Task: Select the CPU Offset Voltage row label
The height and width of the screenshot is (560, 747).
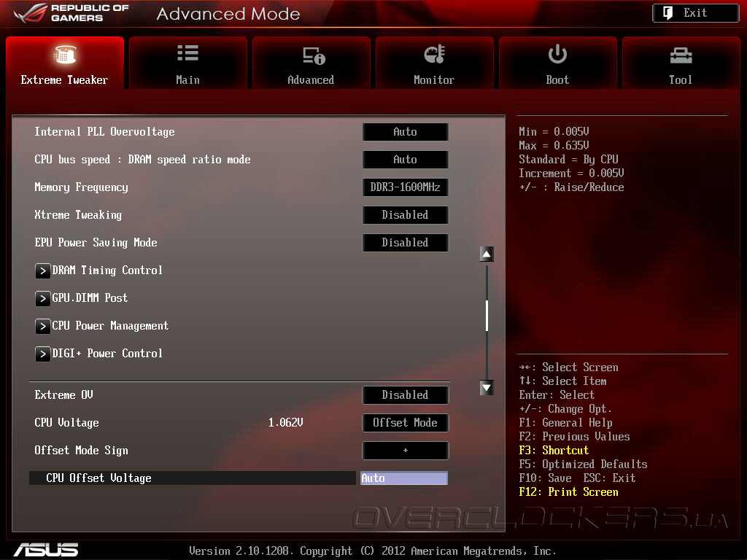Action: click(98, 478)
